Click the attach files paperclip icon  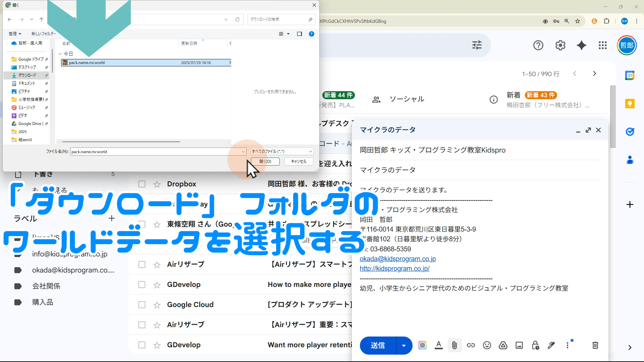pos(454,345)
